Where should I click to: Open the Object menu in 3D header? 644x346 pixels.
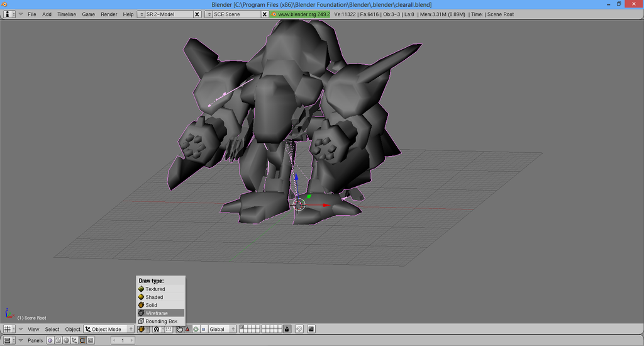point(73,329)
